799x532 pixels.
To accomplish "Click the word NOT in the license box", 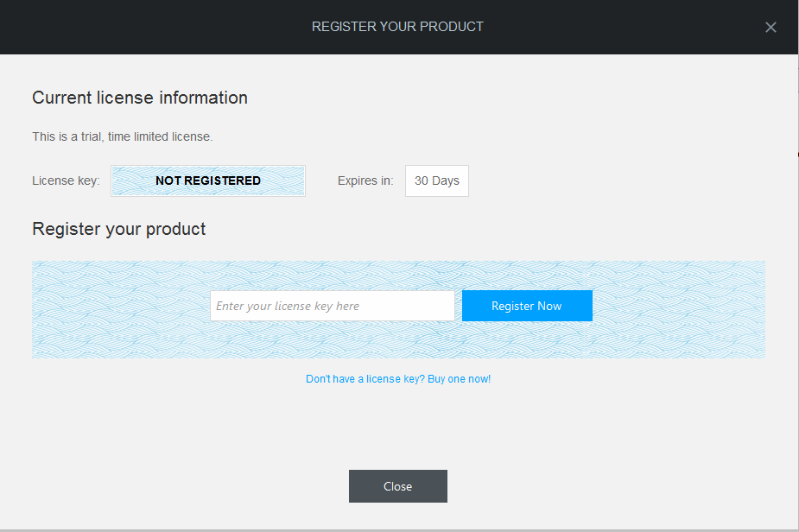I will tap(168, 180).
